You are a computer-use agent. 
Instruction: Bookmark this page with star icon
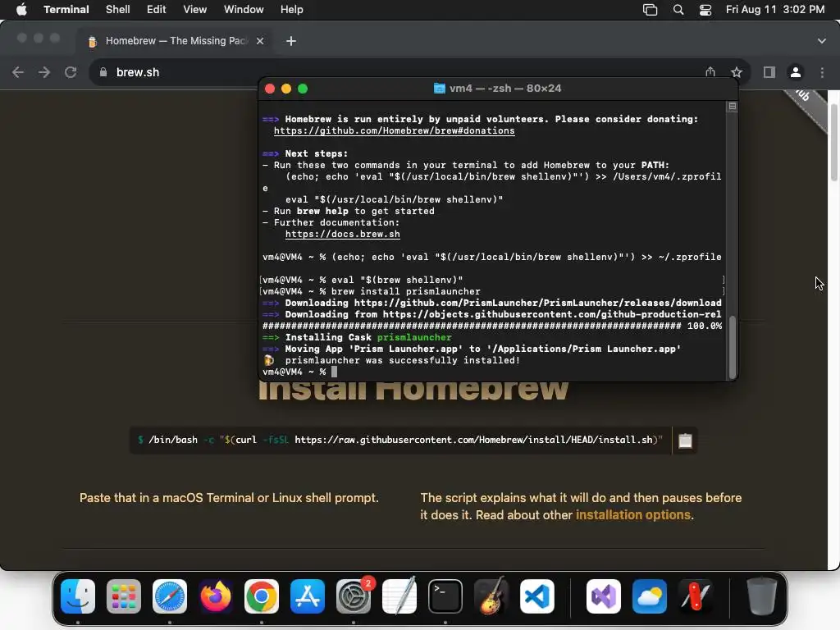tap(737, 72)
